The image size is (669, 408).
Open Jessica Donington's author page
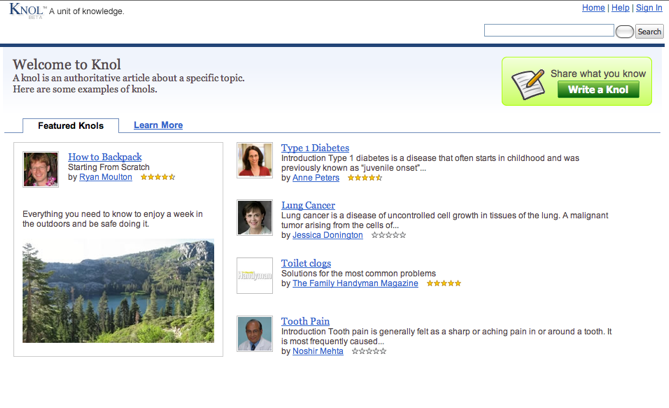tap(328, 235)
